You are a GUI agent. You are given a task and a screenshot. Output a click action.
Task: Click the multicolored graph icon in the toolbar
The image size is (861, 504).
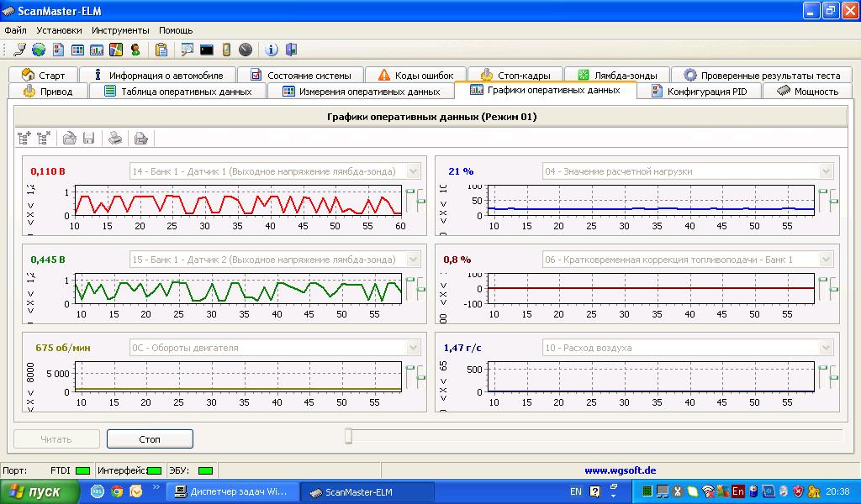tap(116, 50)
